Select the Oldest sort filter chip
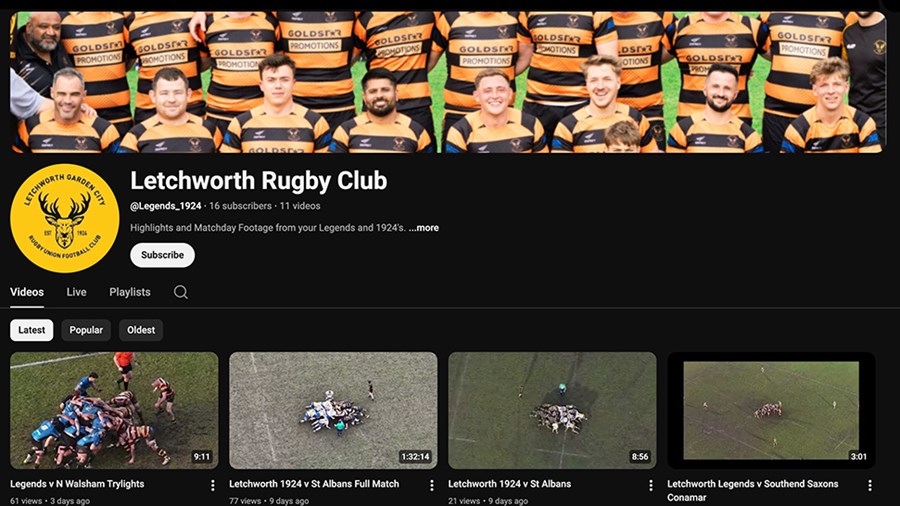Screen dimensions: 900x506 tap(141, 330)
